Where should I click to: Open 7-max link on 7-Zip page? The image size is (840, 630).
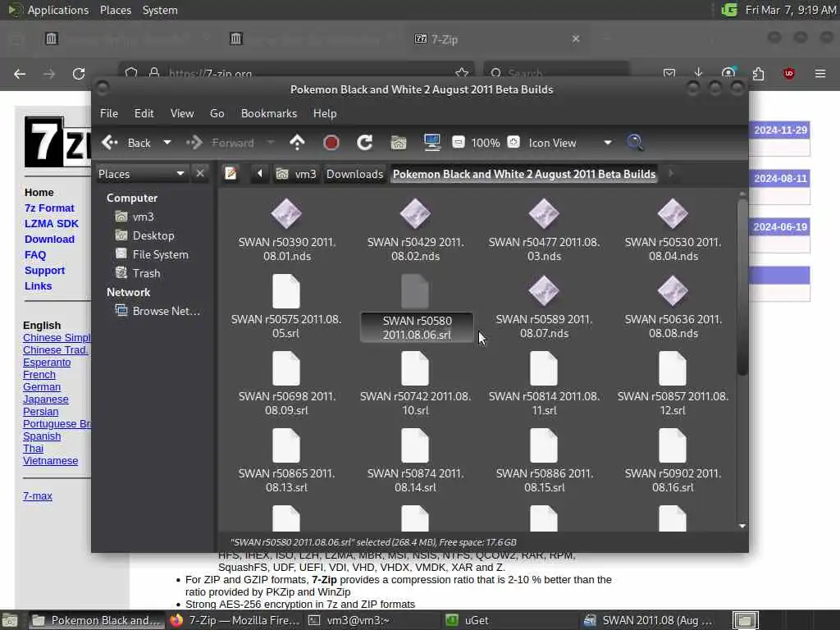click(x=38, y=496)
